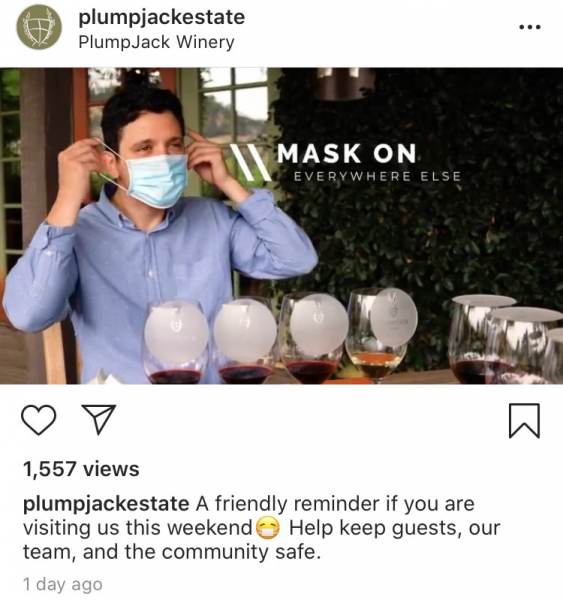Image resolution: width=563 pixels, height=600 pixels.
Task: Open plumpjackestate username in the caption
Action: coord(106,504)
